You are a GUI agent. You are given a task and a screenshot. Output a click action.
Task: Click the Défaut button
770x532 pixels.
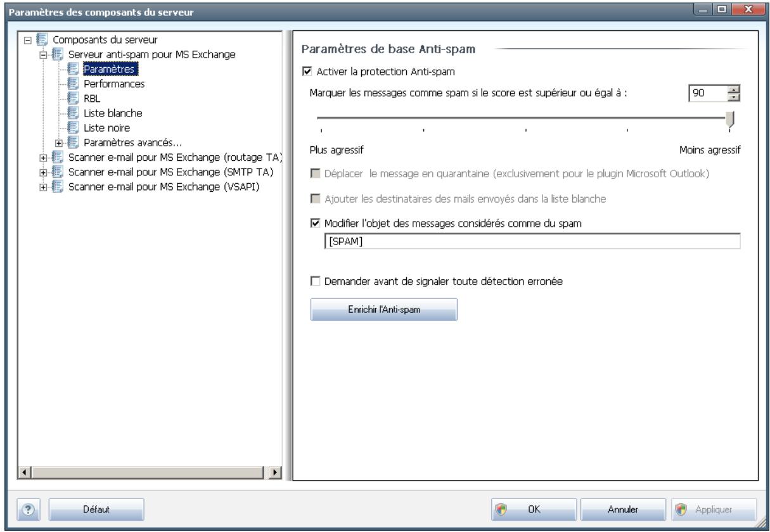tap(96, 509)
